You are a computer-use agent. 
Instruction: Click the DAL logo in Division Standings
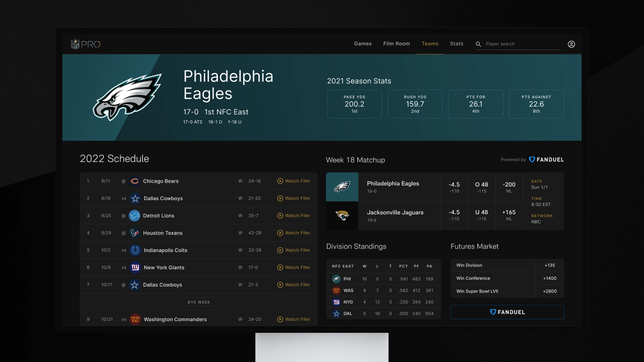[x=336, y=314]
